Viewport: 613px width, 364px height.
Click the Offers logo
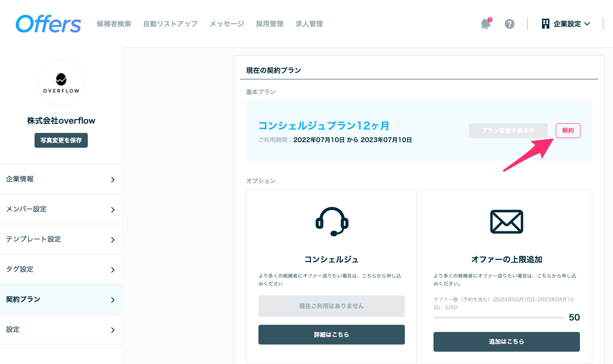48,24
